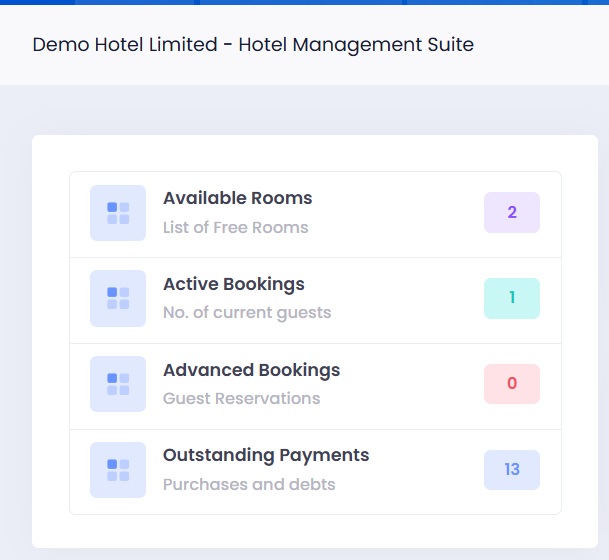609x560 pixels.
Task: Click the word 'Rooms' in Available Rooms title
Action: point(284,198)
